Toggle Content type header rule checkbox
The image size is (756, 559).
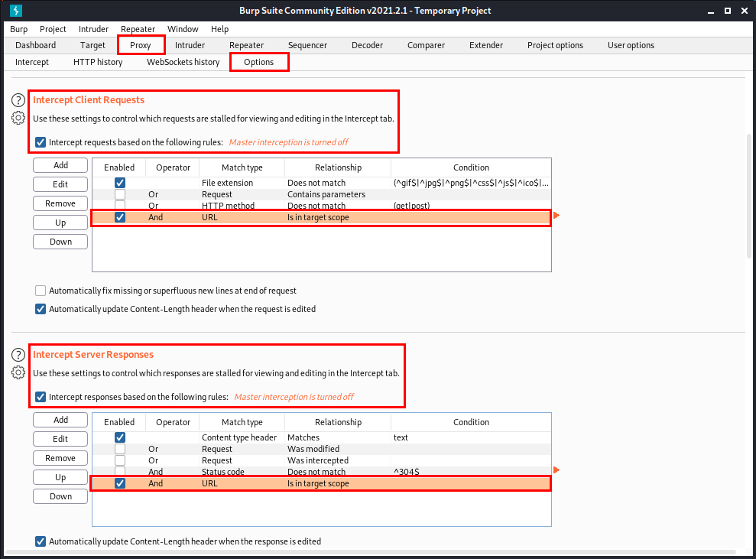pos(120,437)
